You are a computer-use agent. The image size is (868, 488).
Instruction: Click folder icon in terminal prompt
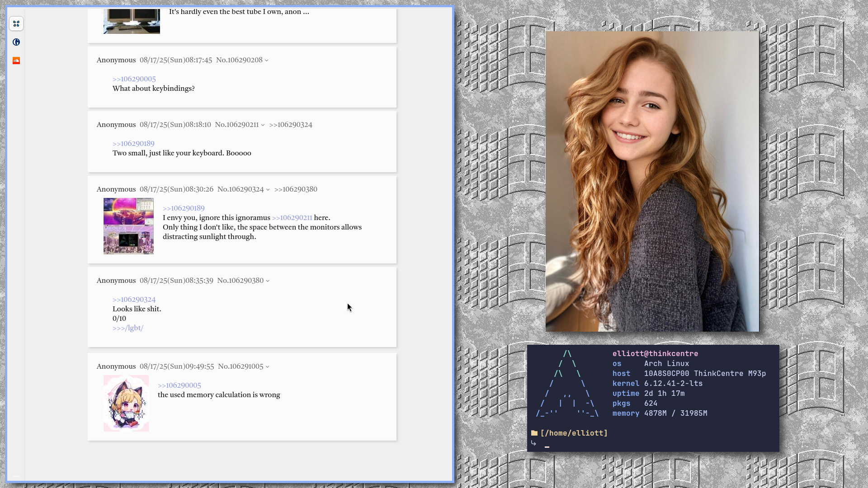[x=534, y=433]
